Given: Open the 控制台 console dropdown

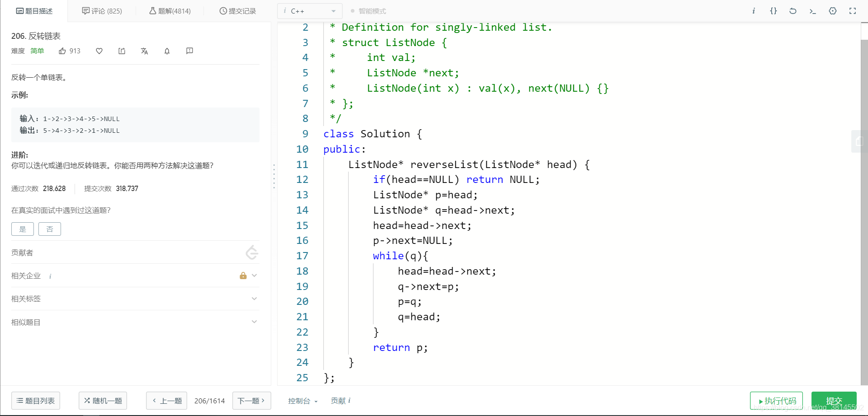Looking at the screenshot, I should click(303, 401).
